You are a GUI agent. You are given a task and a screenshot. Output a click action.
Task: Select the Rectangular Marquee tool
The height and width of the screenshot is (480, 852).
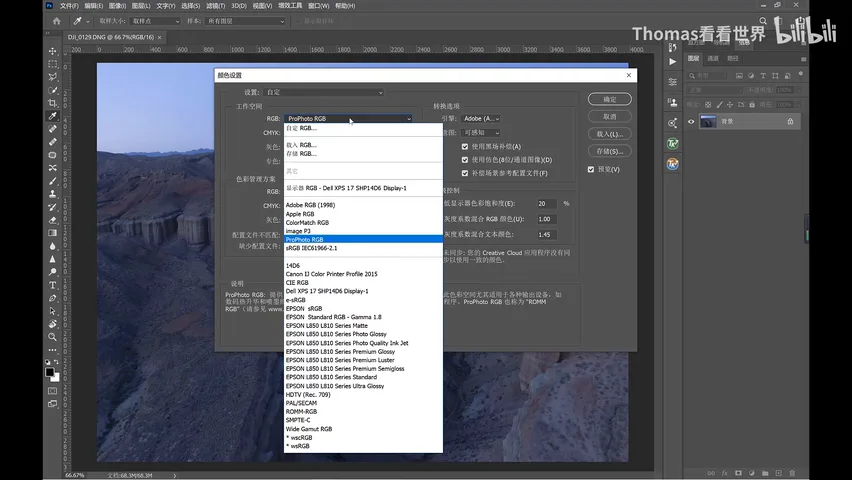click(x=53, y=64)
